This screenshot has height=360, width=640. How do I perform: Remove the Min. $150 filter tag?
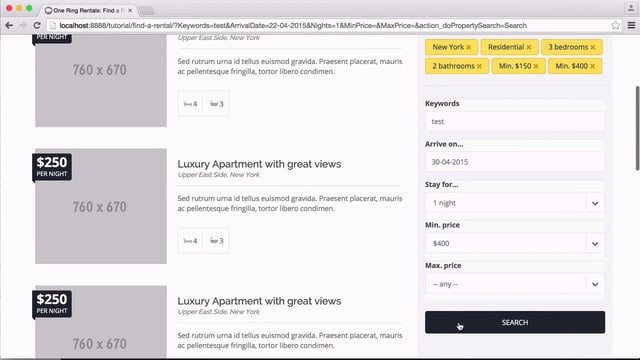click(x=536, y=66)
